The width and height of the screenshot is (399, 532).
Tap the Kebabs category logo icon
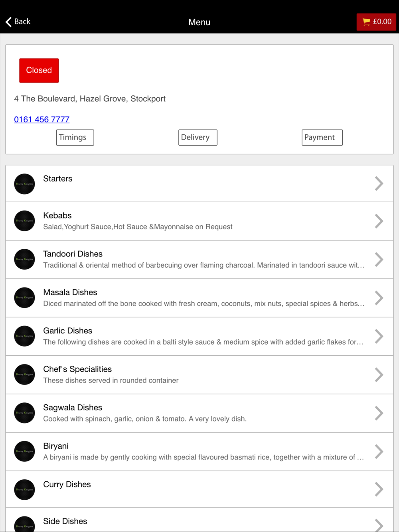24,221
